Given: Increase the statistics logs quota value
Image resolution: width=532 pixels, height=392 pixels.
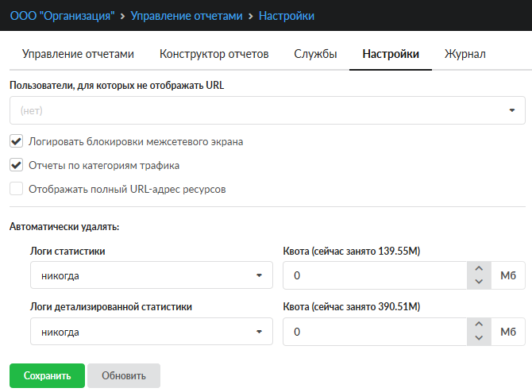Looking at the screenshot, I should tap(479, 268).
